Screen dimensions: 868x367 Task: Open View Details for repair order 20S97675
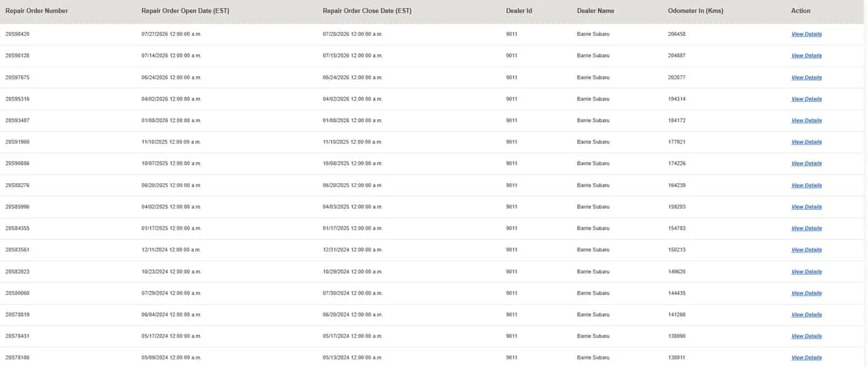coord(806,77)
